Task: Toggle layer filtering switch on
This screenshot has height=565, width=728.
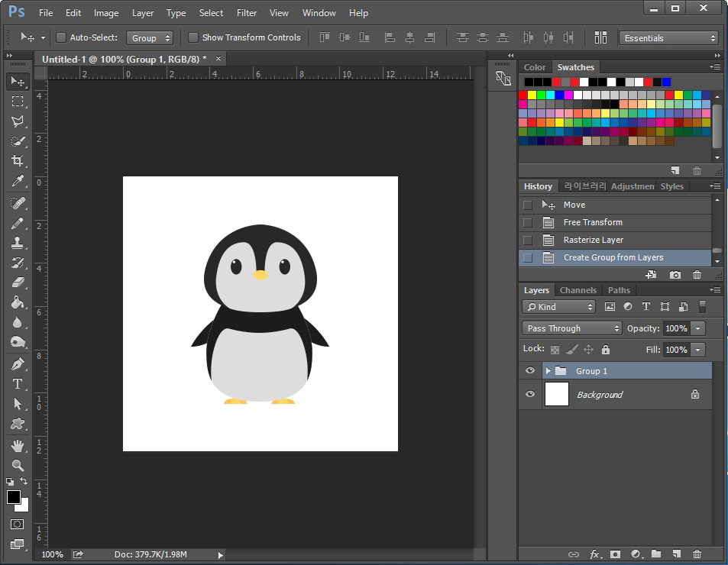Action: tap(703, 307)
